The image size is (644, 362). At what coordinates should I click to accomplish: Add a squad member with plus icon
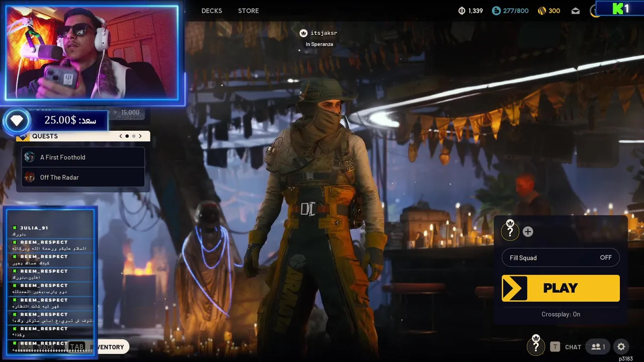coord(528,231)
